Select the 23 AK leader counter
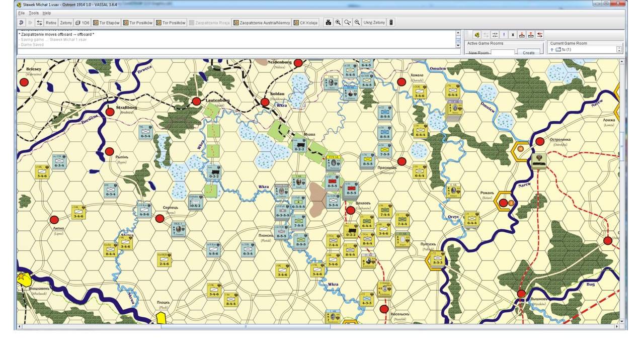This screenshot has height=361, width=644. [x=368, y=262]
